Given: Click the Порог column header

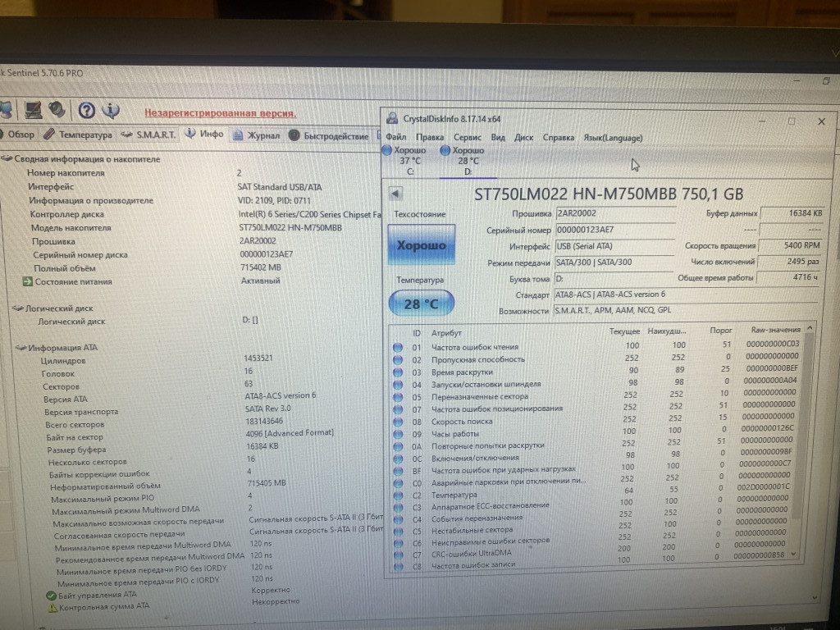Looking at the screenshot, I should click(x=720, y=331).
